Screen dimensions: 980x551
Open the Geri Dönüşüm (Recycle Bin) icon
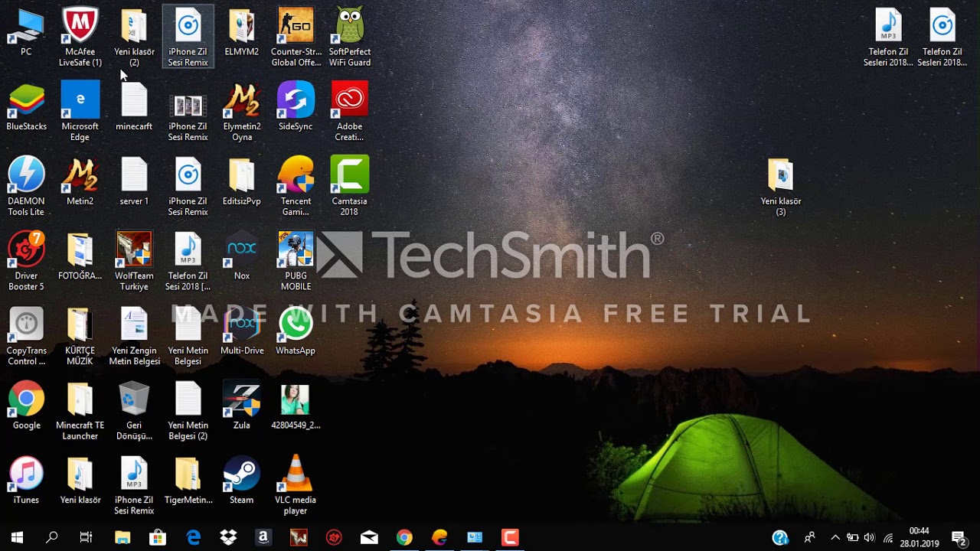point(134,411)
